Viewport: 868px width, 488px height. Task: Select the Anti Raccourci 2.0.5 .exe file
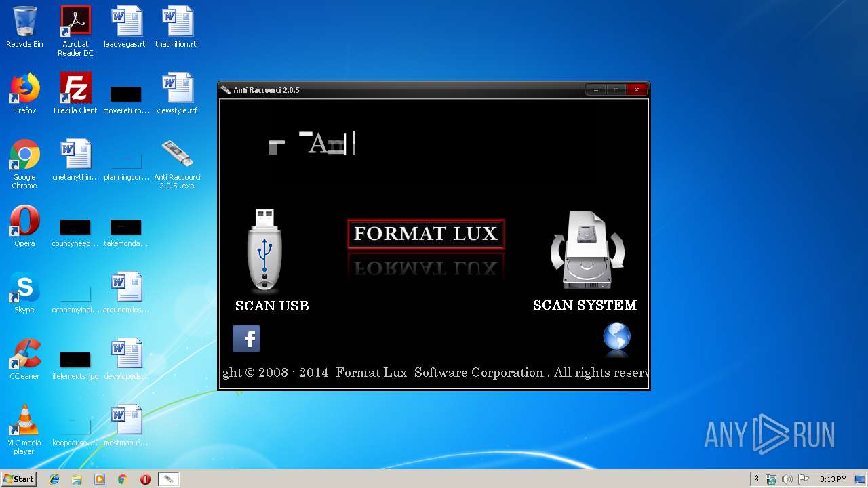(177, 164)
